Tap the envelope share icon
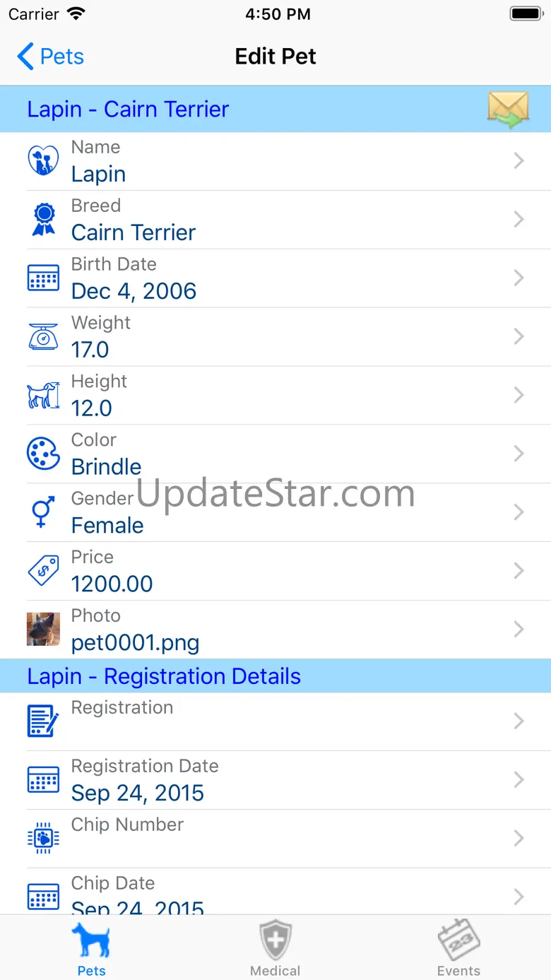This screenshot has width=551, height=980. (508, 110)
